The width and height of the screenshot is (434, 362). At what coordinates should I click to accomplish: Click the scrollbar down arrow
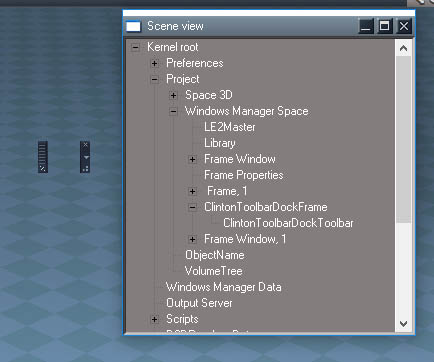403,323
